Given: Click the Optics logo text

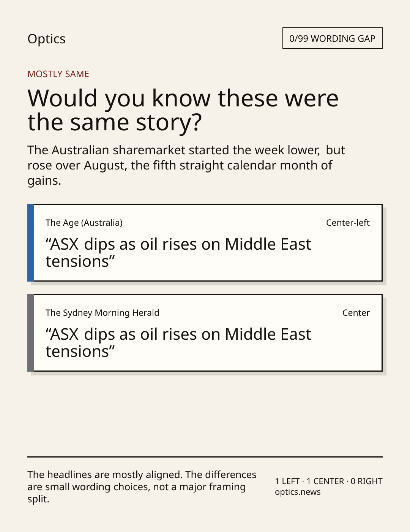Looking at the screenshot, I should click(46, 39).
